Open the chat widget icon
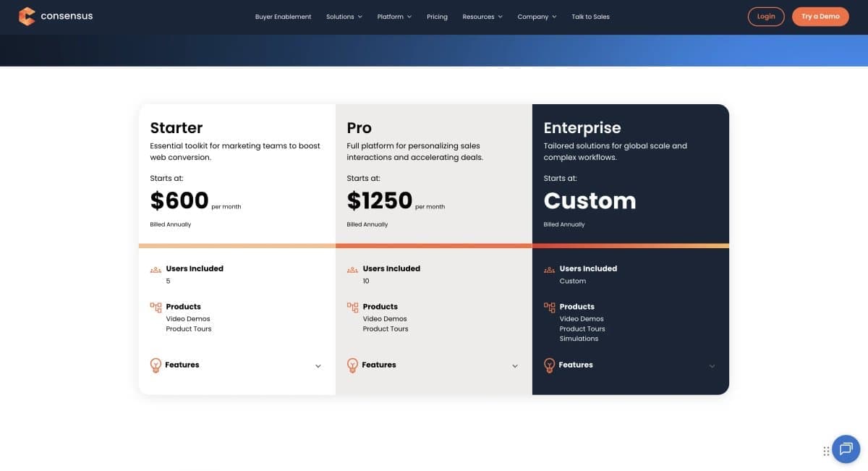Screen dimensions: 868x471 point(846,449)
